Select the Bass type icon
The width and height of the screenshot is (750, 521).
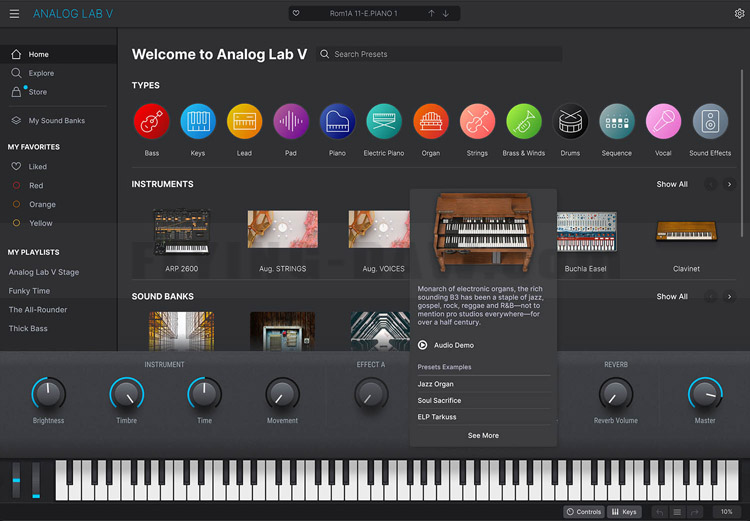pos(152,122)
